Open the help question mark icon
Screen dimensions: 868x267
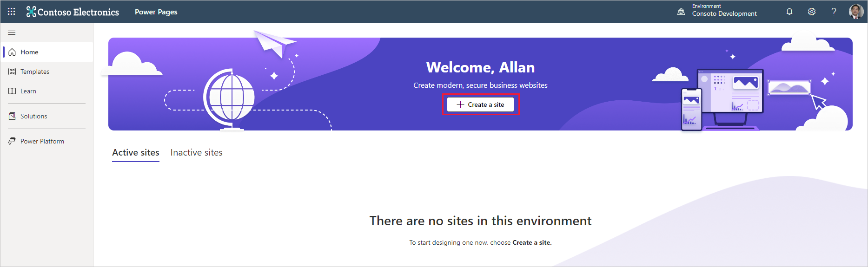tap(834, 12)
